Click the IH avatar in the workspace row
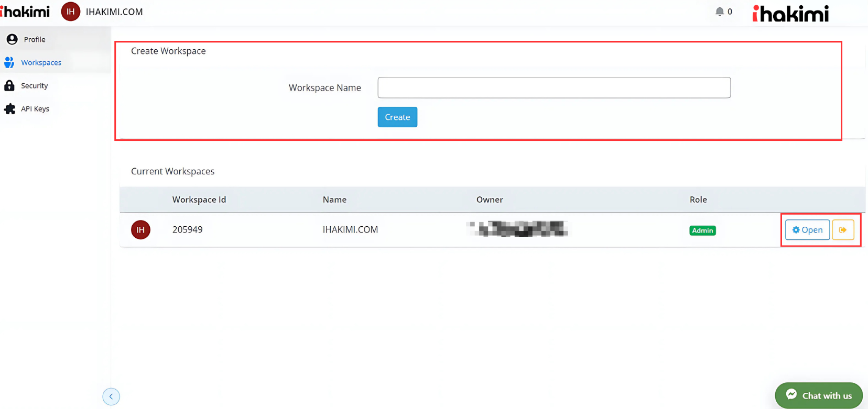 click(140, 230)
